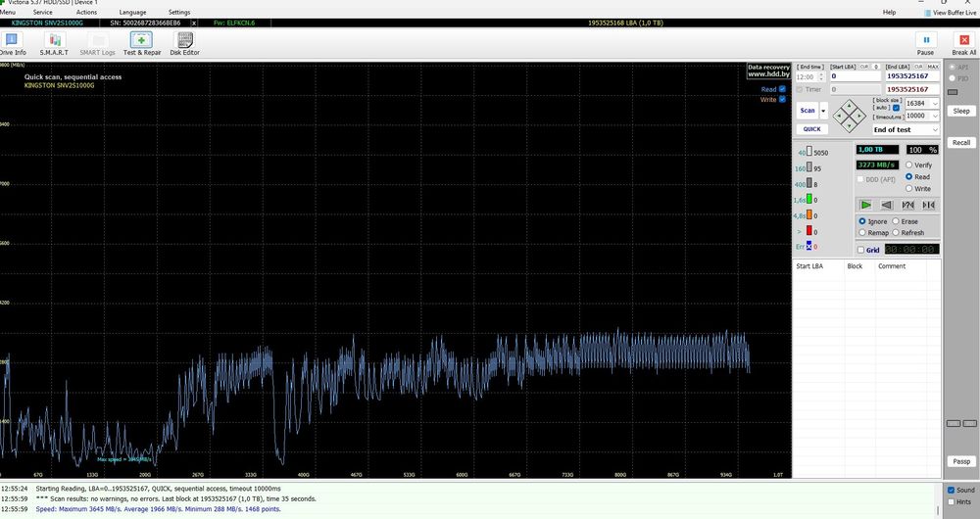
Task: Open the End of test dropdown
Action: click(906, 129)
